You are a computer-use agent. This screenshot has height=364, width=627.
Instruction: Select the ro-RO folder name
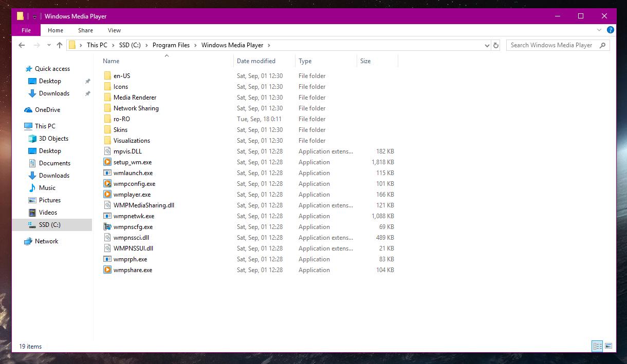tap(122, 119)
